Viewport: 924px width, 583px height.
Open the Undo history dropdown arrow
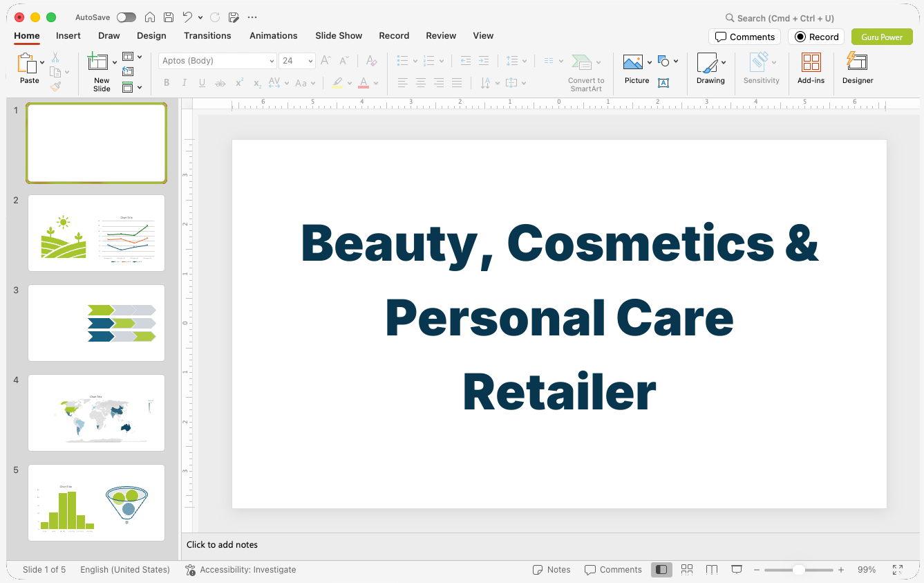[x=200, y=17]
